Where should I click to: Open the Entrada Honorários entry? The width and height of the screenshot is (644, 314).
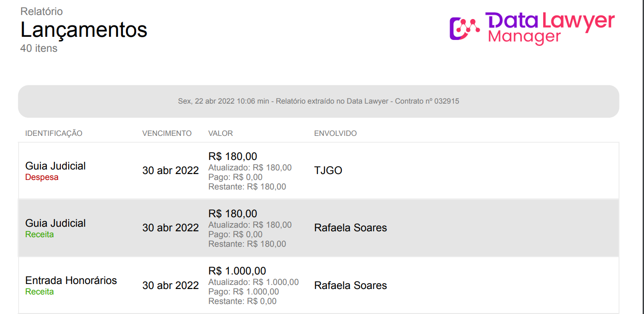71,281
